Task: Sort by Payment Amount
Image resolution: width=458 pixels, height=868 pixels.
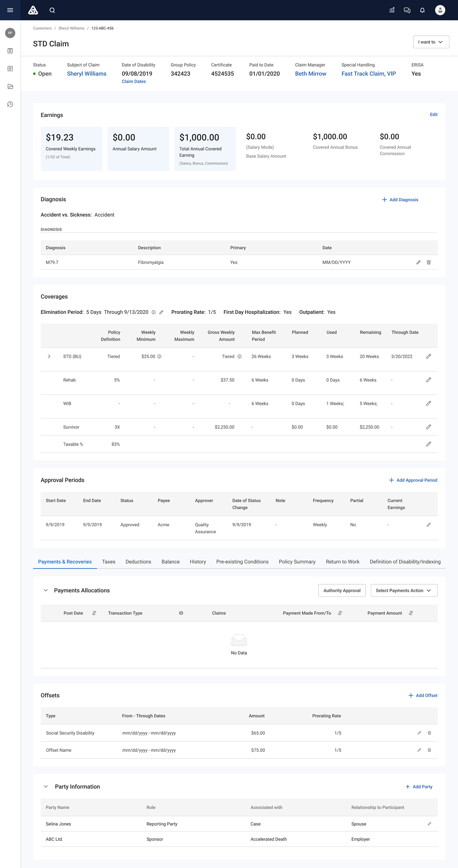Action: coord(411,613)
